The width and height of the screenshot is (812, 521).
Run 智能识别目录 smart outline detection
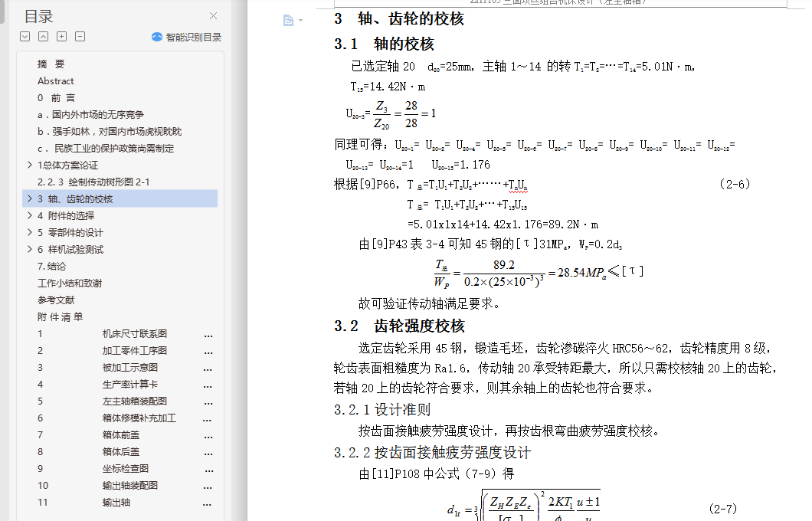point(193,37)
